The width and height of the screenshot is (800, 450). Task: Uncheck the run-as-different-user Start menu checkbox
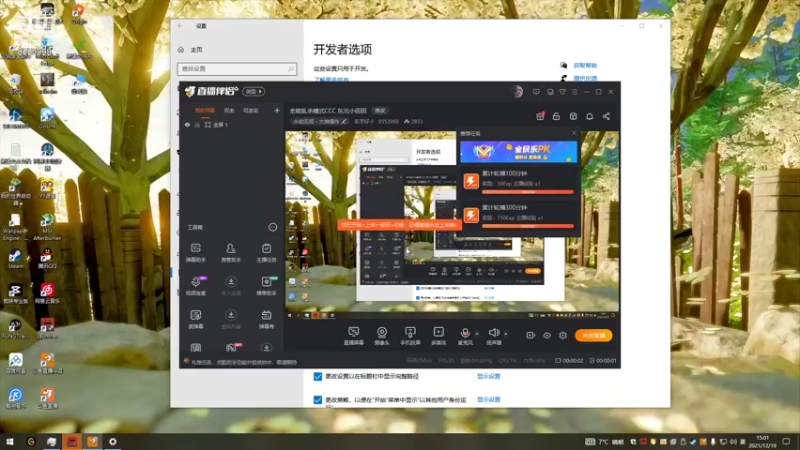click(x=317, y=399)
